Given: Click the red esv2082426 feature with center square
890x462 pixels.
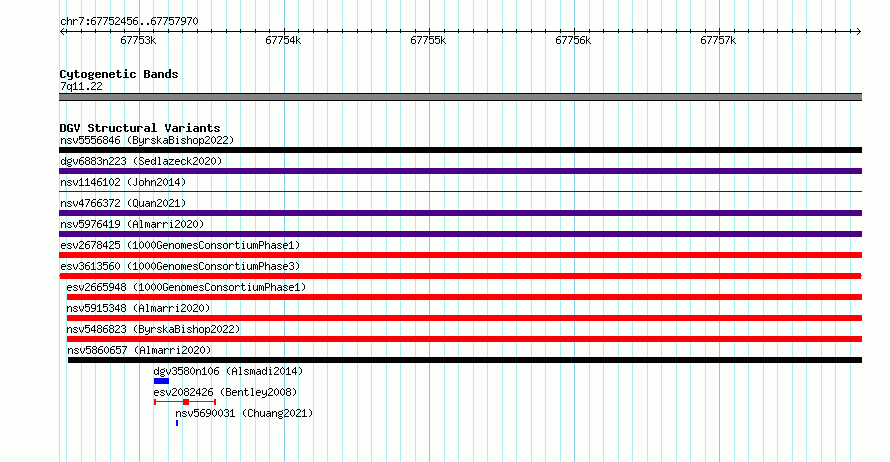Looking at the screenshot, I should coord(185,402).
